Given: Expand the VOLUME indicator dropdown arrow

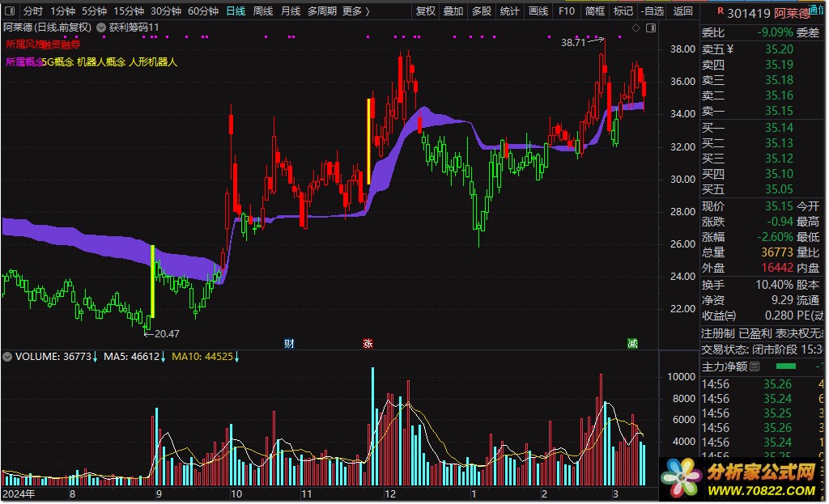Looking at the screenshot, I should coord(7,357).
